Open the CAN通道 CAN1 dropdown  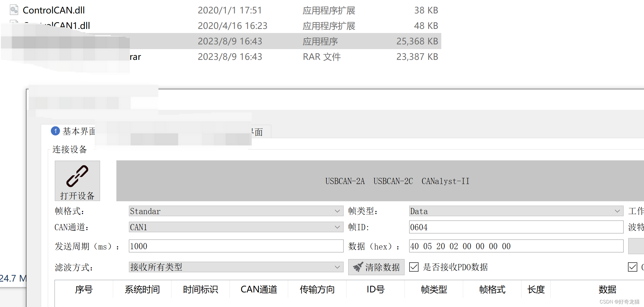236,227
